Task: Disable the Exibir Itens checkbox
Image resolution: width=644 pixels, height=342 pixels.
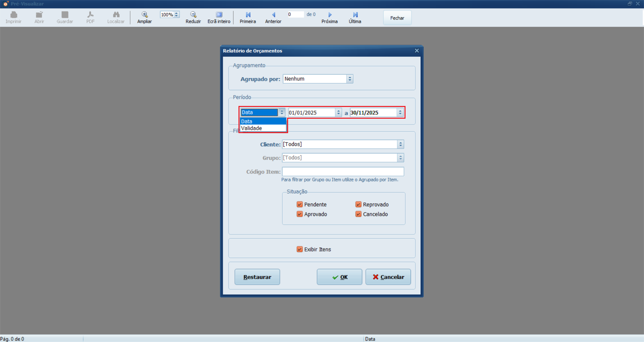Action: point(300,249)
